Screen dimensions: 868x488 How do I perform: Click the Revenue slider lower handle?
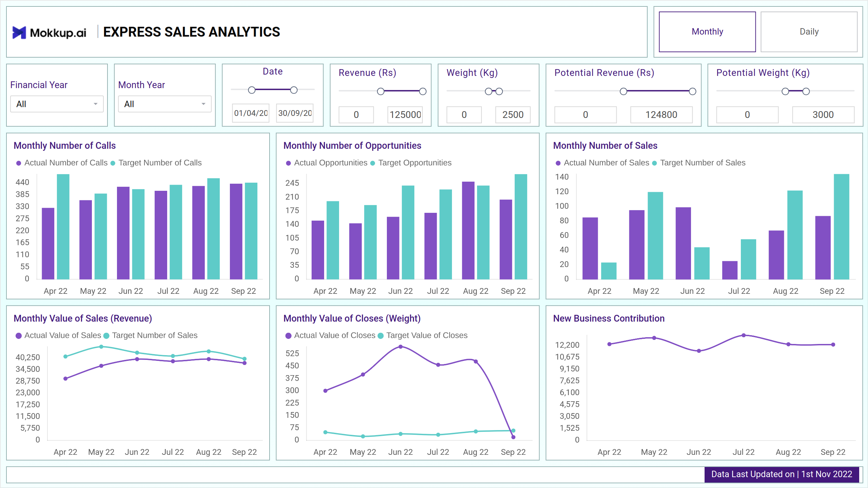pyautogui.click(x=381, y=91)
